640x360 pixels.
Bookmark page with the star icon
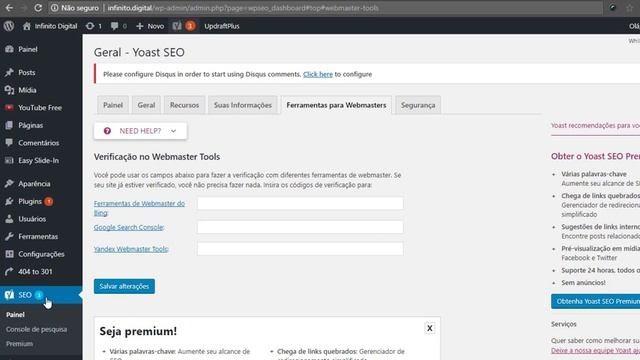point(629,8)
